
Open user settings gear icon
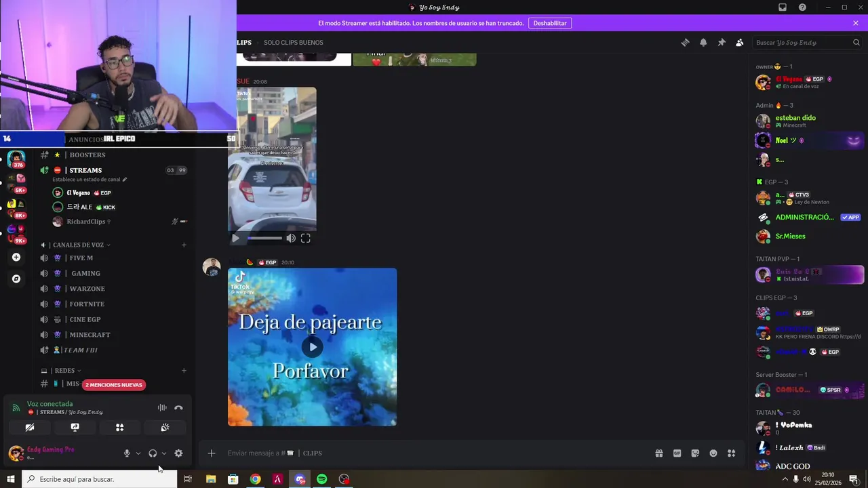pyautogui.click(x=178, y=453)
